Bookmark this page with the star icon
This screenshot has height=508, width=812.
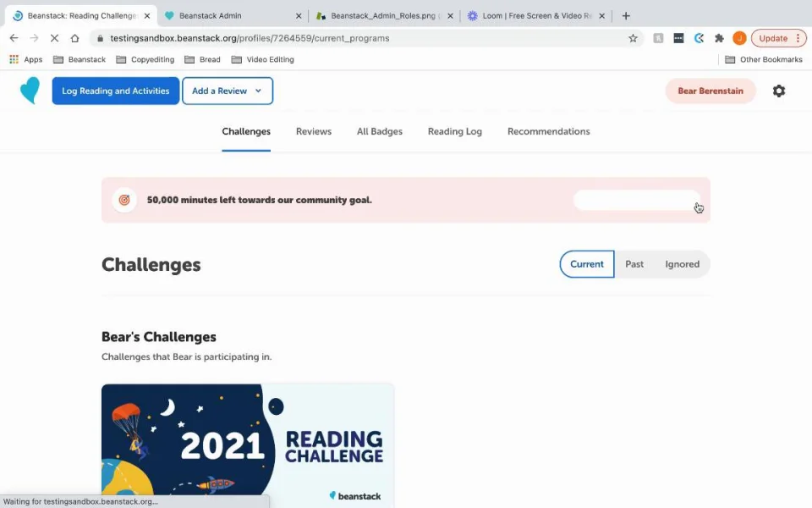coord(633,38)
